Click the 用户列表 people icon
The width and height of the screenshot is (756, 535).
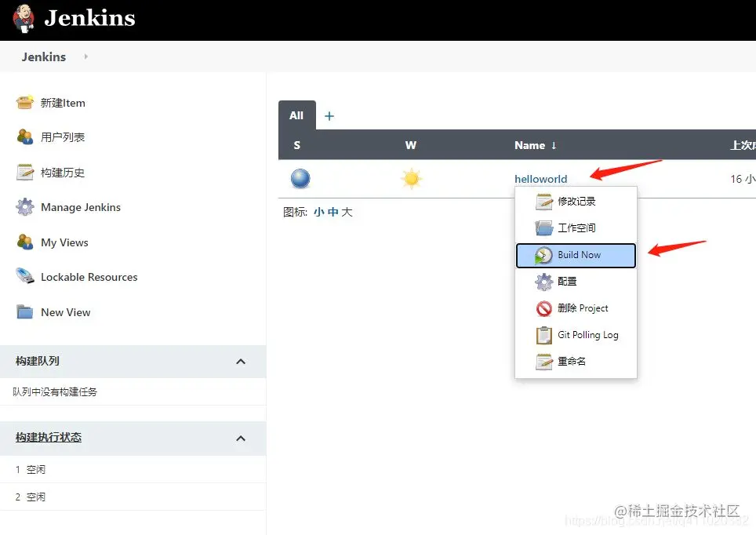point(24,137)
